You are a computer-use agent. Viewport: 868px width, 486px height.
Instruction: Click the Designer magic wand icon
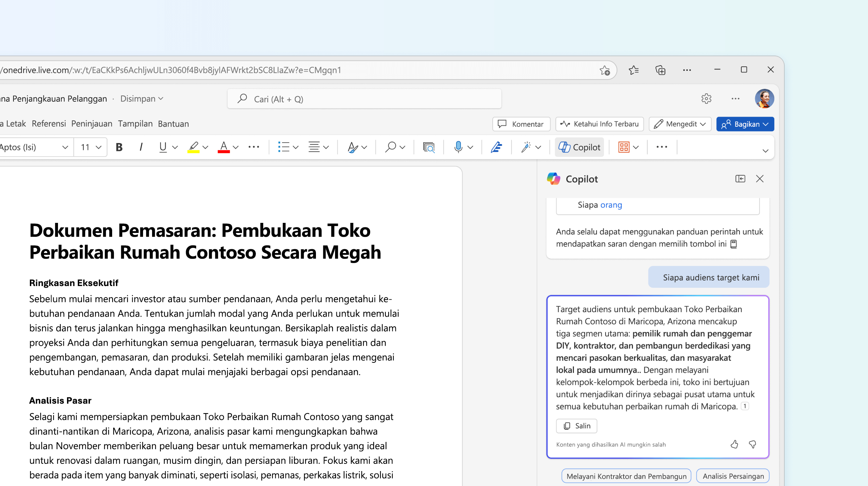pos(526,147)
